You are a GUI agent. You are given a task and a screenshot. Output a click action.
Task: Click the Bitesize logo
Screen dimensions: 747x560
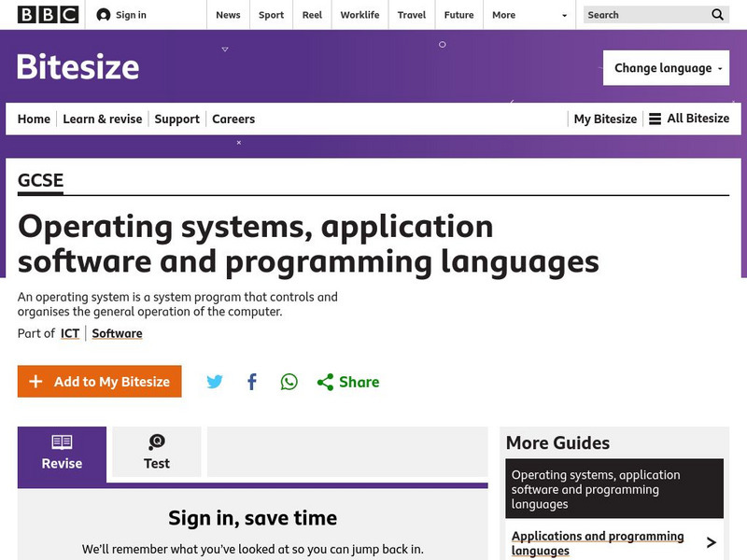click(78, 67)
